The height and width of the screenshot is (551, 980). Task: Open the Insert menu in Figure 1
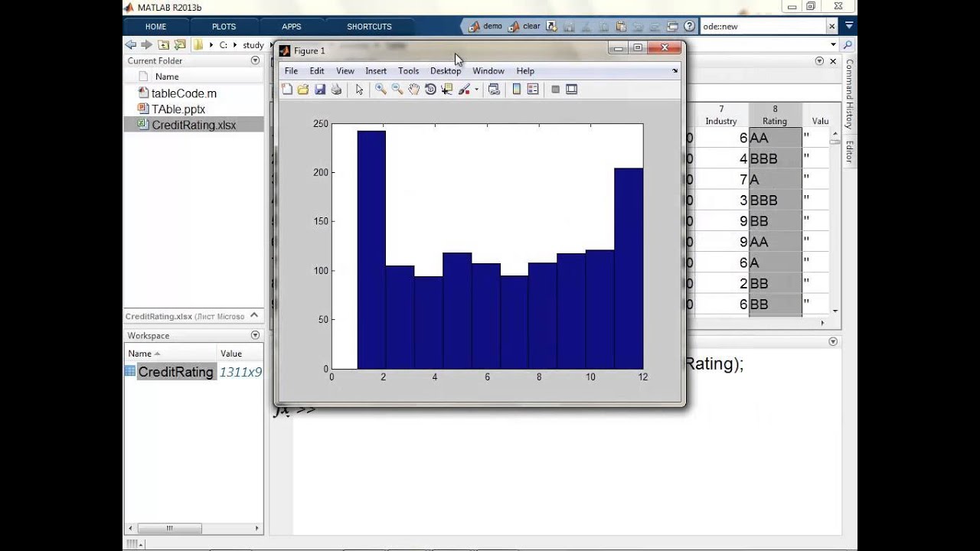click(376, 71)
